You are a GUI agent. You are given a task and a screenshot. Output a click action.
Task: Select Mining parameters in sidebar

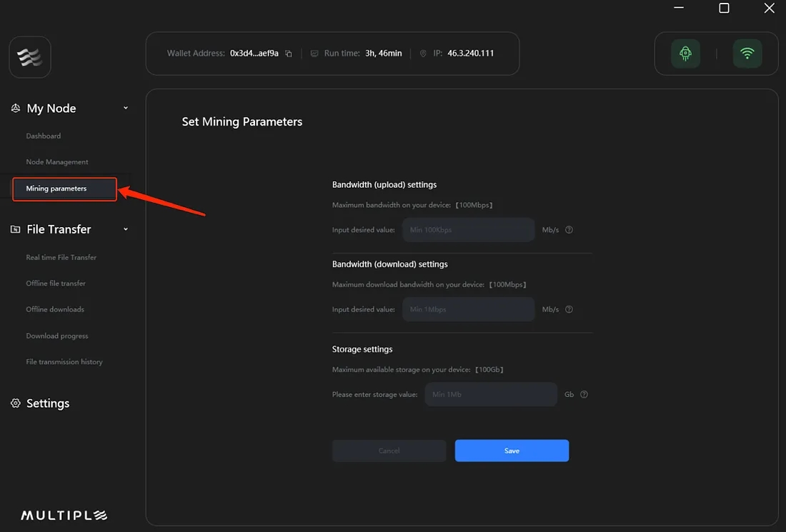click(x=56, y=189)
